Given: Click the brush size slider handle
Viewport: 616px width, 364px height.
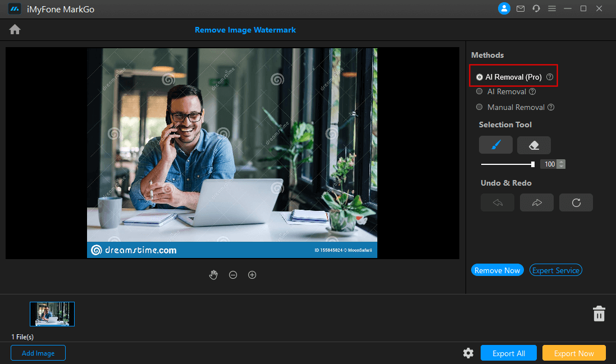Looking at the screenshot, I should point(532,164).
